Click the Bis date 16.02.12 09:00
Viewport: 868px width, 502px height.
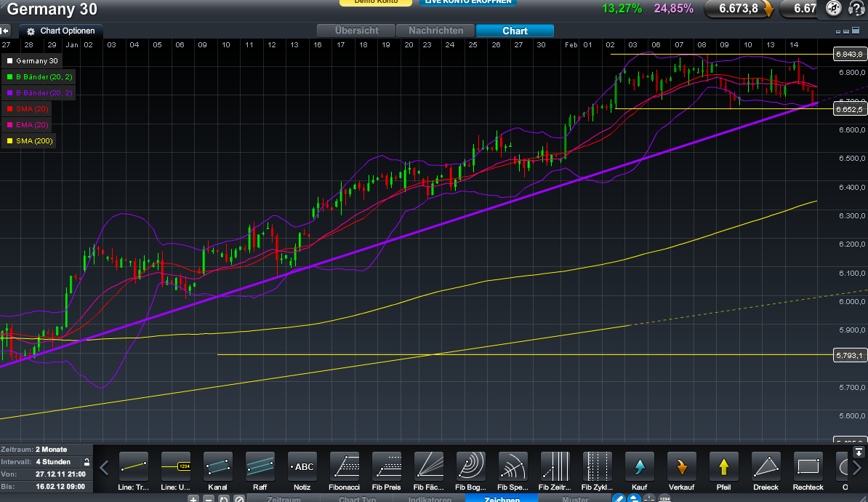coord(60,487)
